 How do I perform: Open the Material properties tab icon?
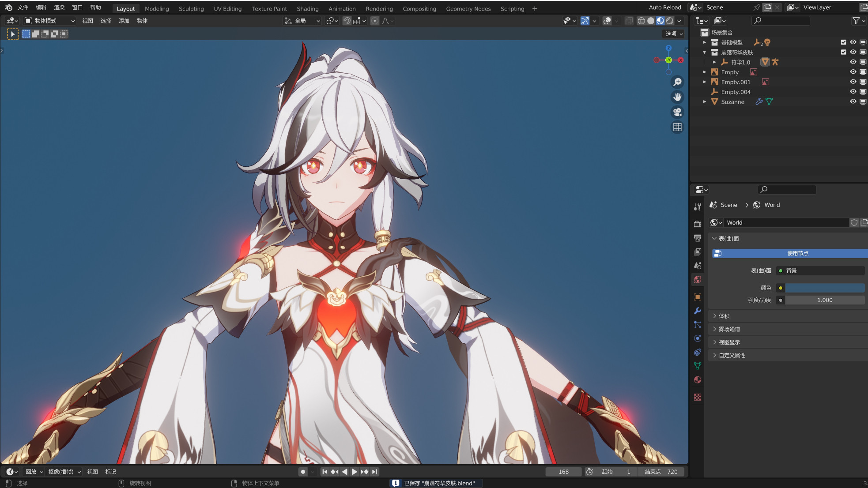click(x=698, y=380)
